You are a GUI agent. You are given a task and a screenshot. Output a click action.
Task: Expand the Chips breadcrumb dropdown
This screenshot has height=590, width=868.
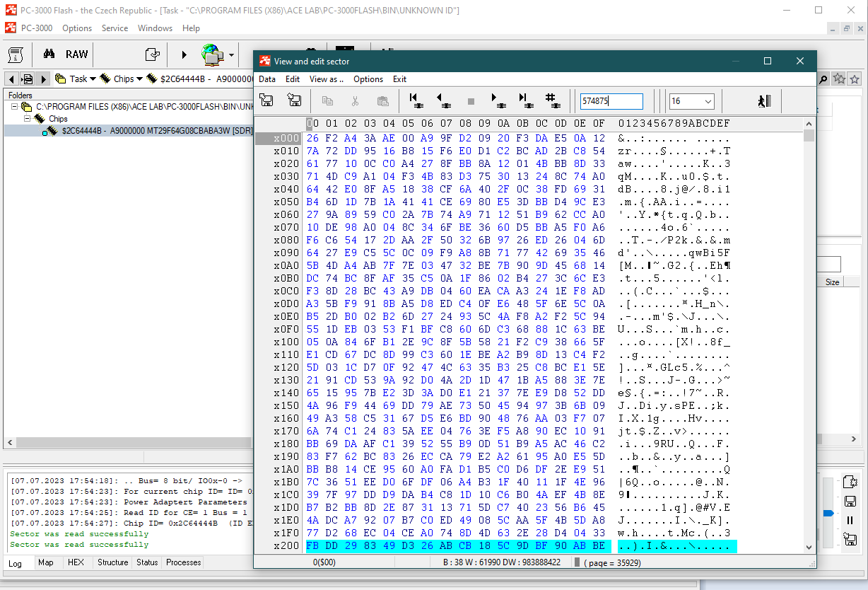(139, 79)
